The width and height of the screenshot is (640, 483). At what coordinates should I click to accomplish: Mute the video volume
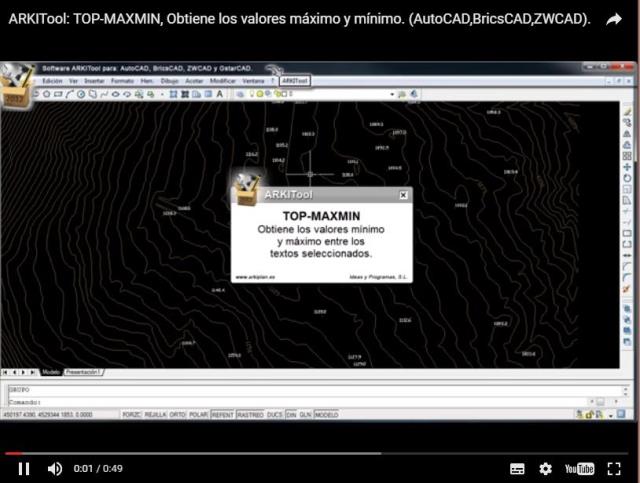pos(55,468)
